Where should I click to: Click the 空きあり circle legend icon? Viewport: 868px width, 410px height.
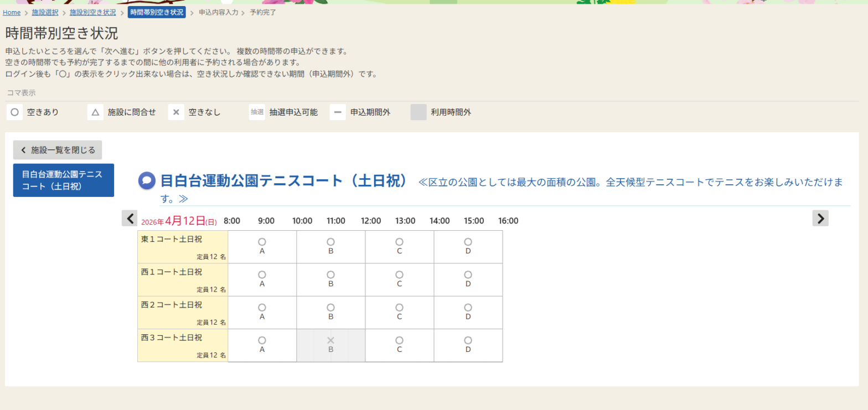click(15, 112)
